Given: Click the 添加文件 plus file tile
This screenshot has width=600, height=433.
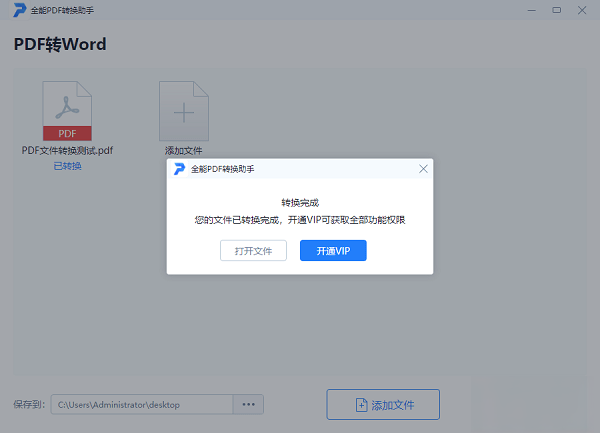Looking at the screenshot, I should click(184, 111).
